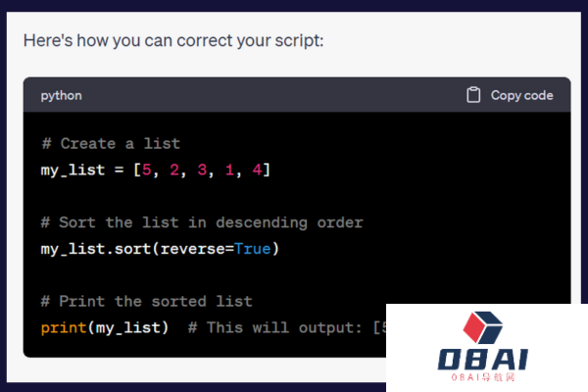Click the clipboard icon beside Copy code
The image size is (588, 392).
(x=473, y=95)
